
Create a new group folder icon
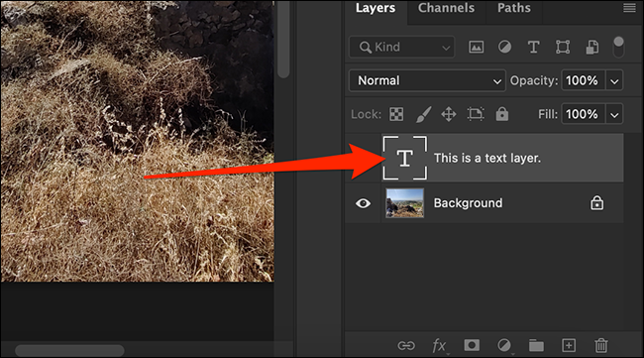coord(536,346)
